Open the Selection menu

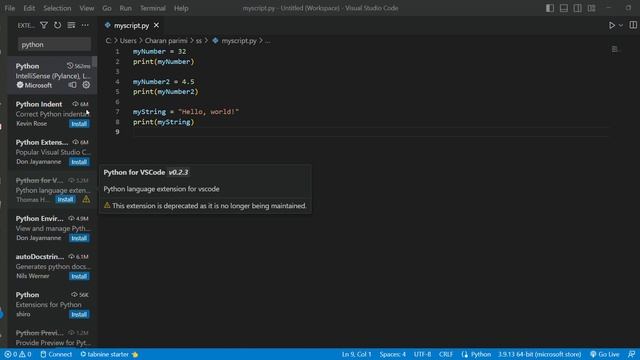tap(57, 8)
